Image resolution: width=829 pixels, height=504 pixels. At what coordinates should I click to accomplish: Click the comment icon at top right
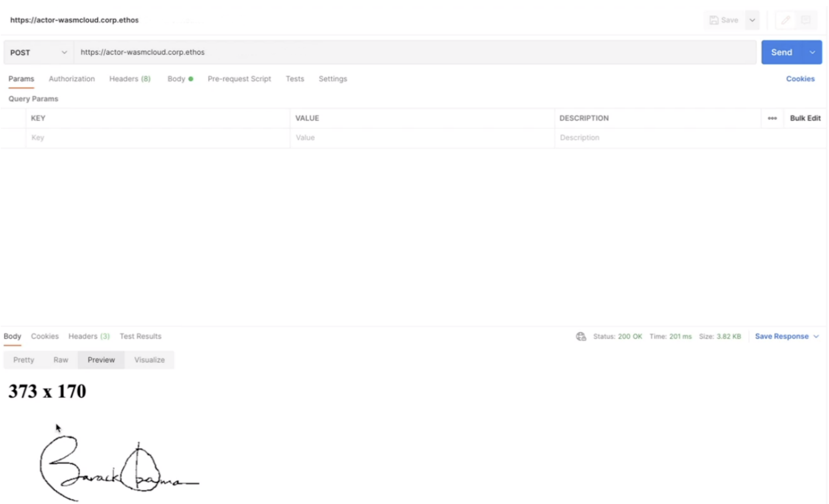click(x=805, y=20)
